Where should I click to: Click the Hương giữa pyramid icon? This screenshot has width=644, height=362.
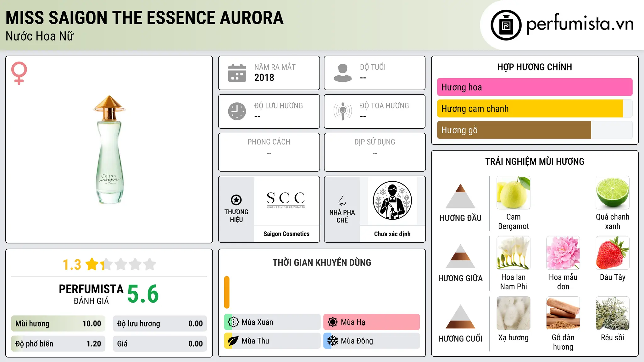tap(460, 256)
